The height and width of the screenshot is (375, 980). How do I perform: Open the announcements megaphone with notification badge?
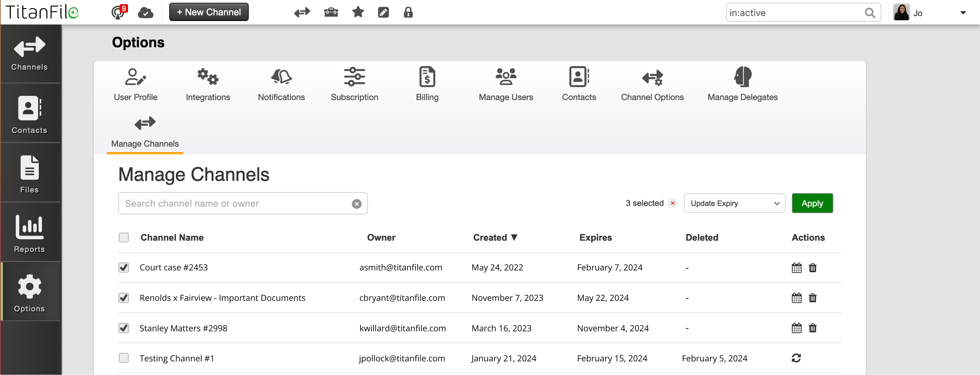(118, 12)
